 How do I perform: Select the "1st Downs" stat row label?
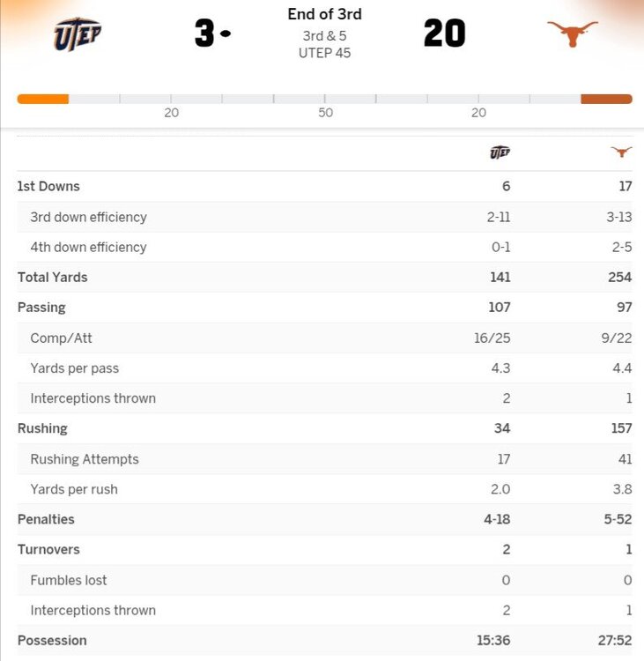click(48, 186)
